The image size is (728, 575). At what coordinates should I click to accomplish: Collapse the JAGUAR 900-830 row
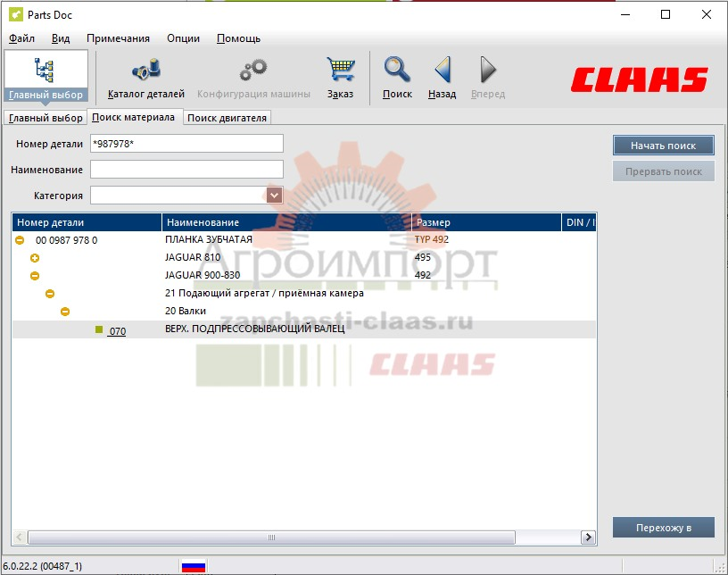[35, 276]
